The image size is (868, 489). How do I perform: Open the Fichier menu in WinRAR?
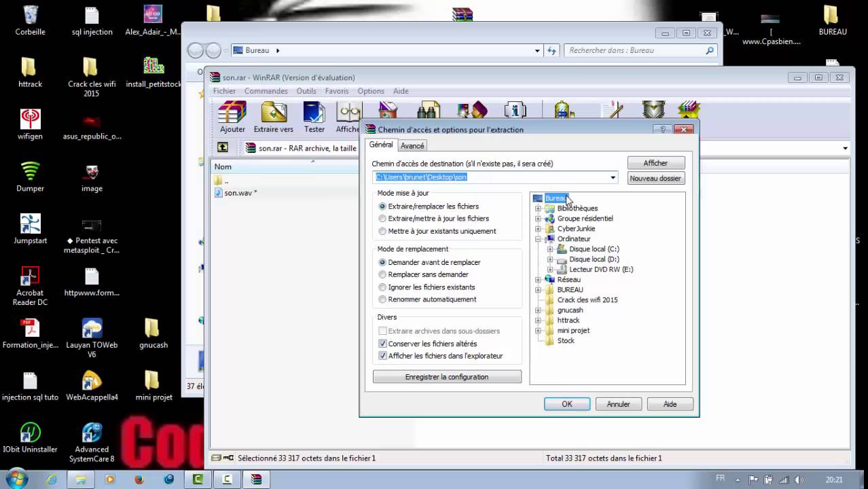224,91
